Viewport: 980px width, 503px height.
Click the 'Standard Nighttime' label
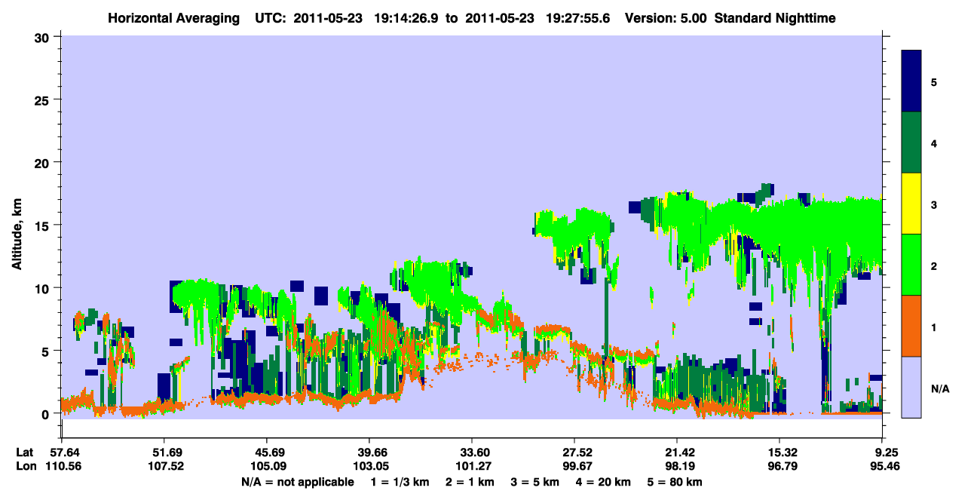click(x=774, y=18)
